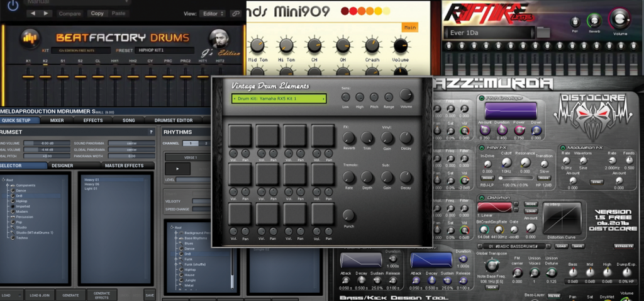
Task: Toggle the Distortion power switch
Action: [481, 197]
